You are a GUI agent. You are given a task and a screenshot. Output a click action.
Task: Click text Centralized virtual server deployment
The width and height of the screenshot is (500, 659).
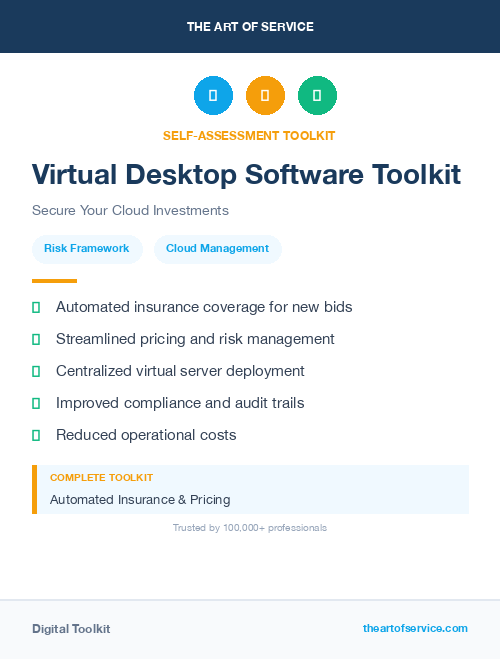pos(180,371)
